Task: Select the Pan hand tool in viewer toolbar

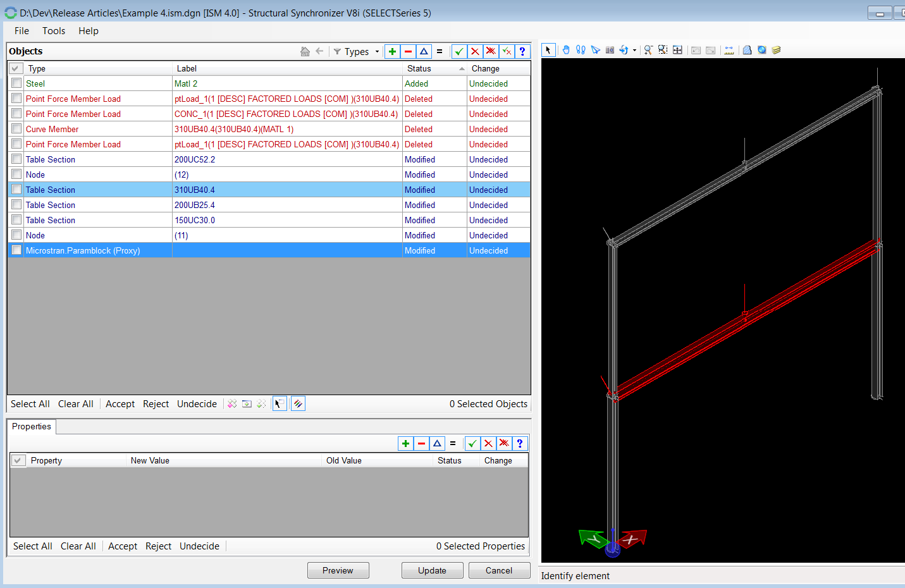Action: pyautogui.click(x=566, y=50)
